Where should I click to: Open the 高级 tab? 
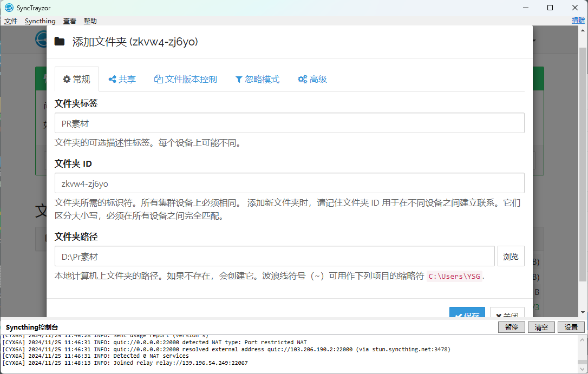312,79
